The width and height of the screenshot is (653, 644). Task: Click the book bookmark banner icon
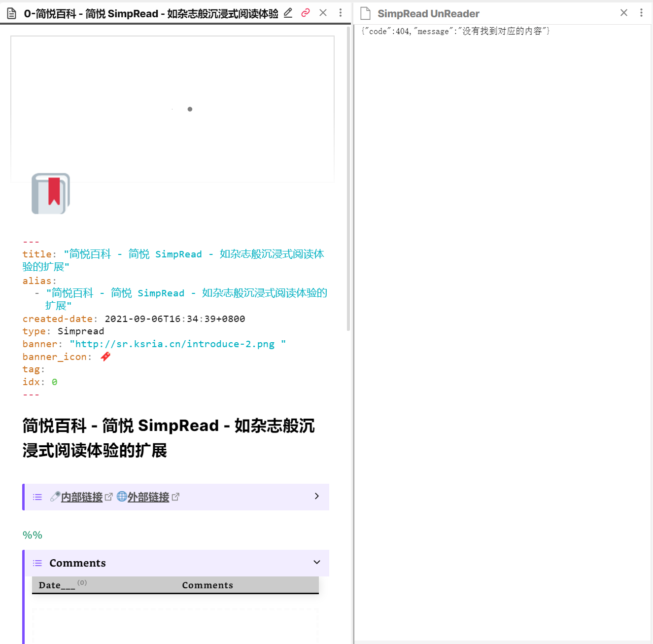coord(51,194)
